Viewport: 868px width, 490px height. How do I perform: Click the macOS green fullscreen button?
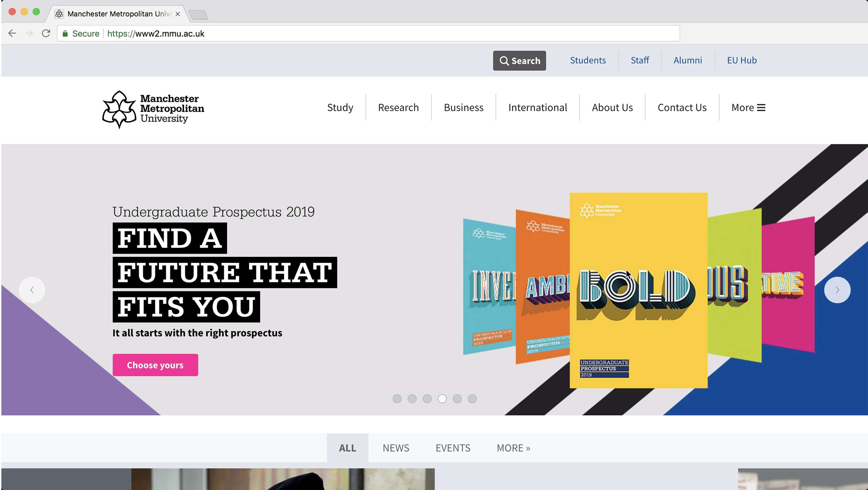click(36, 12)
